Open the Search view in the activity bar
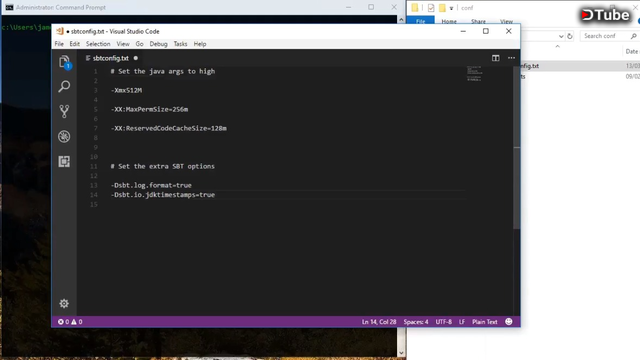 (64, 86)
